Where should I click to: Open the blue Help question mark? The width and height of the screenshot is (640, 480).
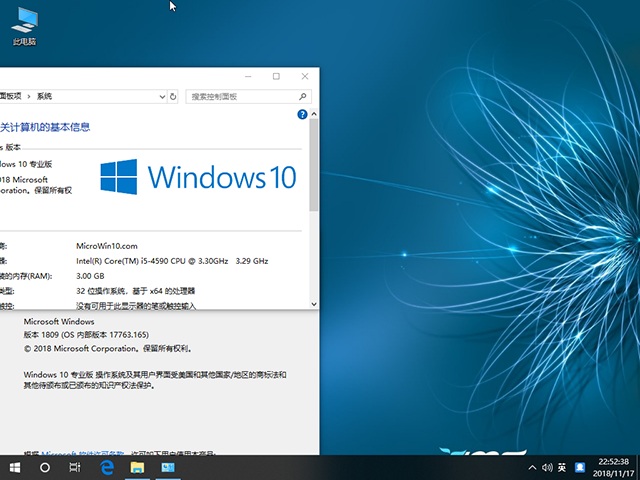[302, 115]
